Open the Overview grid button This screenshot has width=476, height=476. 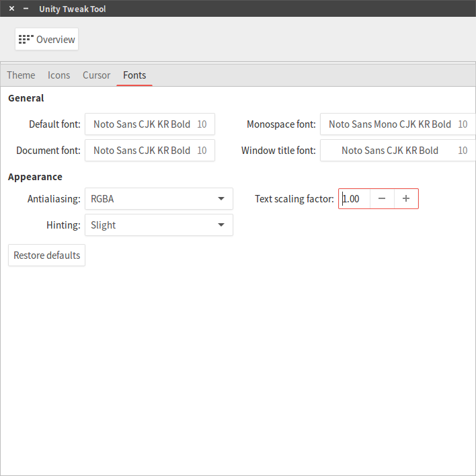[47, 39]
